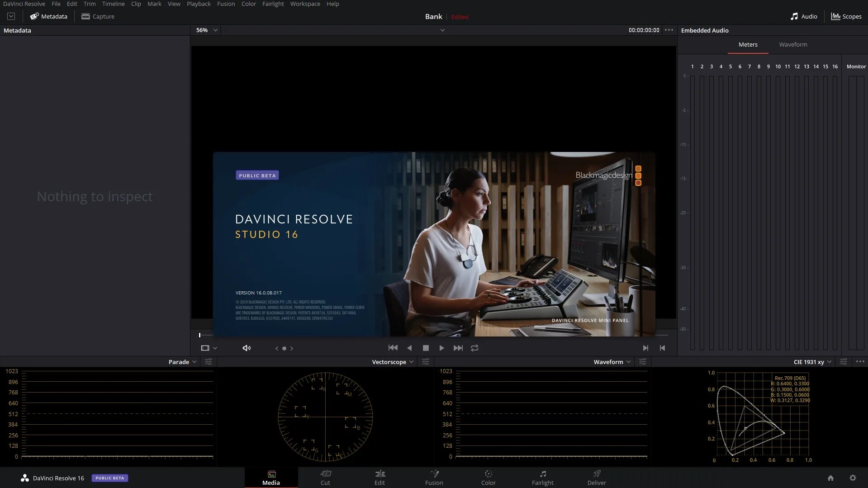868x488 pixels.
Task: Switch to the Fusion page
Action: [x=434, y=478]
